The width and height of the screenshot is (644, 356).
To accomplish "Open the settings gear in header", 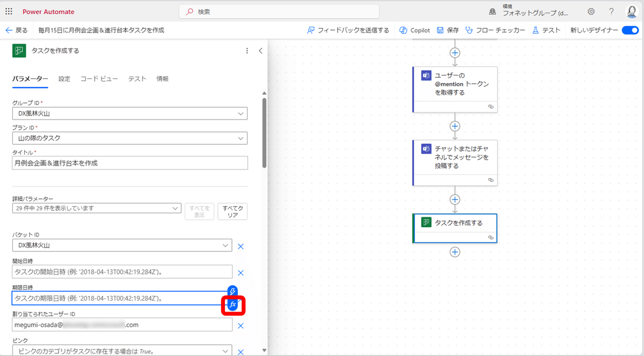I will (591, 11).
